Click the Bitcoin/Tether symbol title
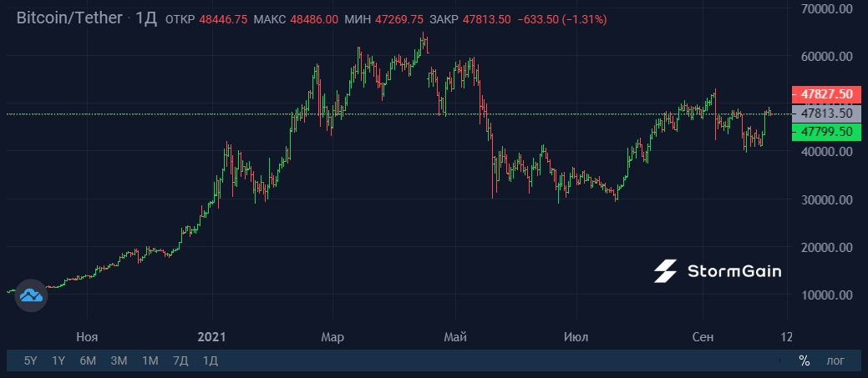The width and height of the screenshot is (868, 378). point(69,18)
